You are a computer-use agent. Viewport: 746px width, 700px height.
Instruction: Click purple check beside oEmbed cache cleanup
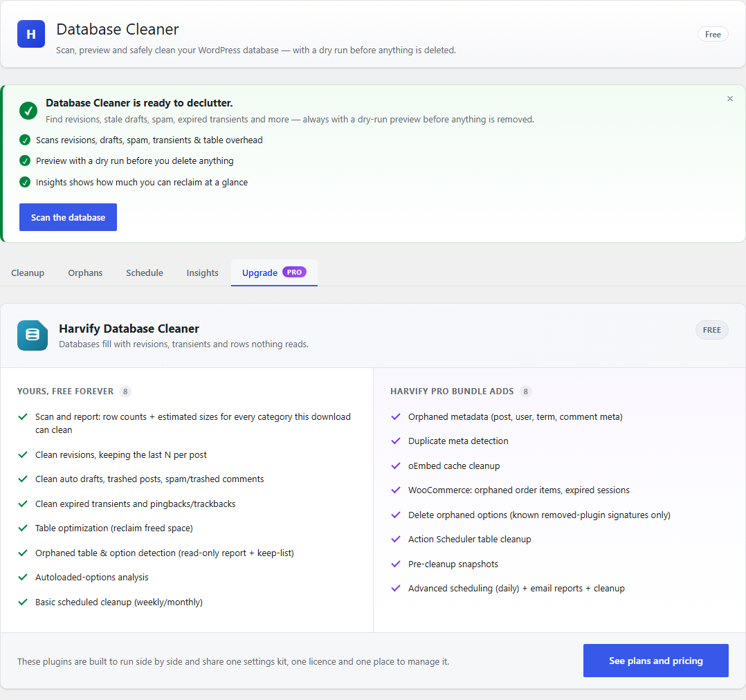point(396,466)
